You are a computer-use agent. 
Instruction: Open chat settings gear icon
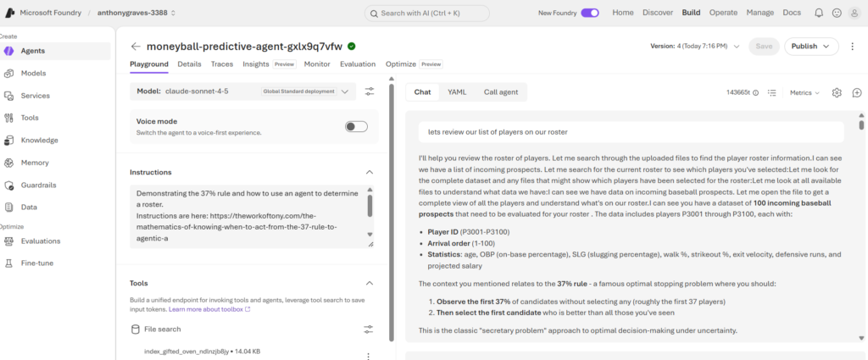837,93
